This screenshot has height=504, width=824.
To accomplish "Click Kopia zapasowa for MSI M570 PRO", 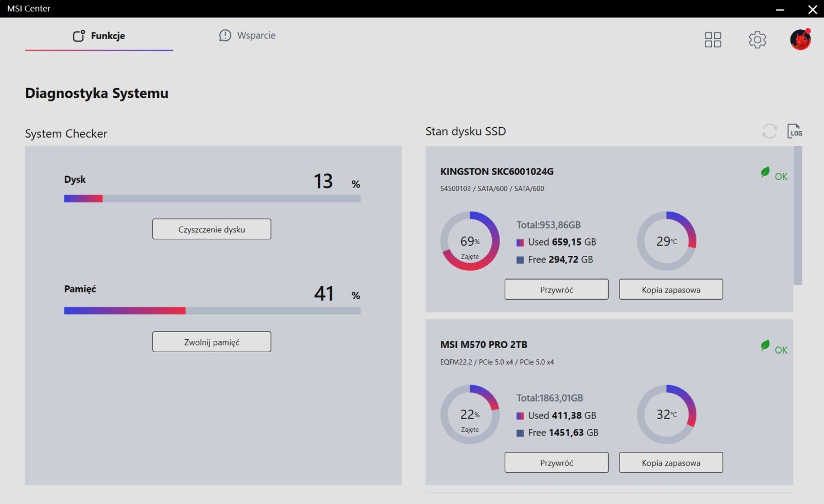I will (x=671, y=462).
